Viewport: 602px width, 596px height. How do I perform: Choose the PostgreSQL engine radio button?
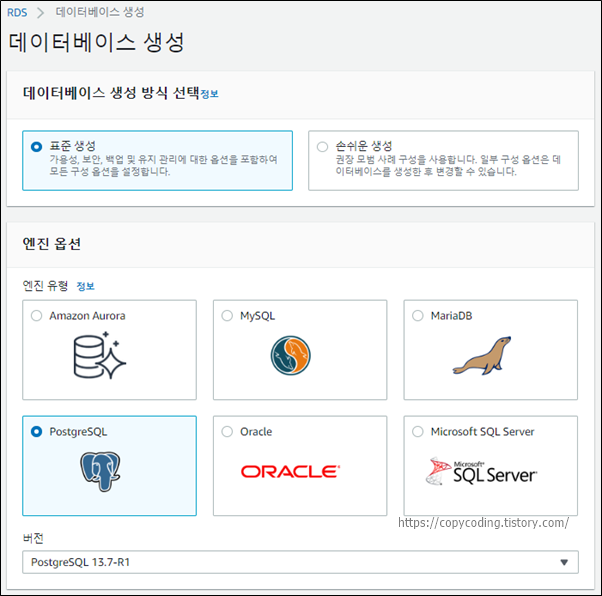click(x=36, y=432)
